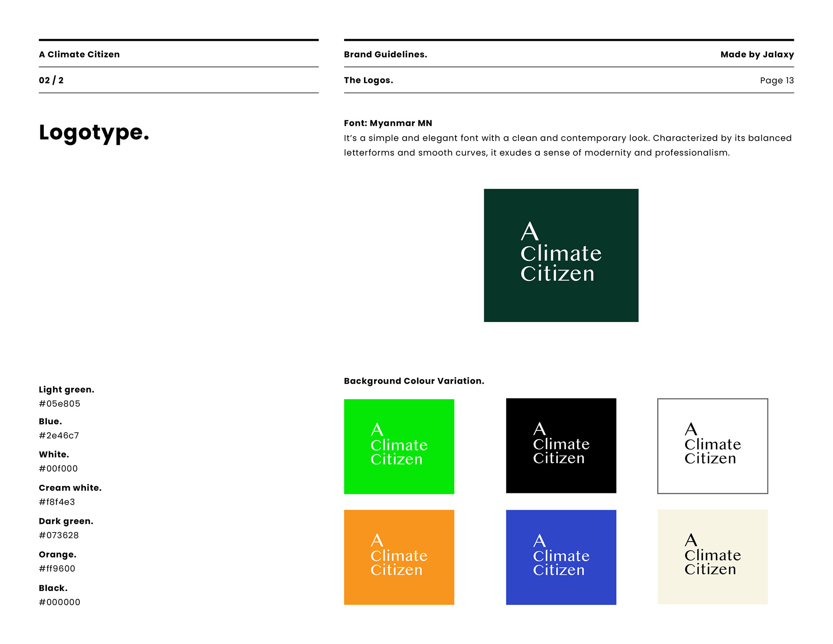Click the dark green main logo square
Screen dimensions: 833x644
[561, 255]
